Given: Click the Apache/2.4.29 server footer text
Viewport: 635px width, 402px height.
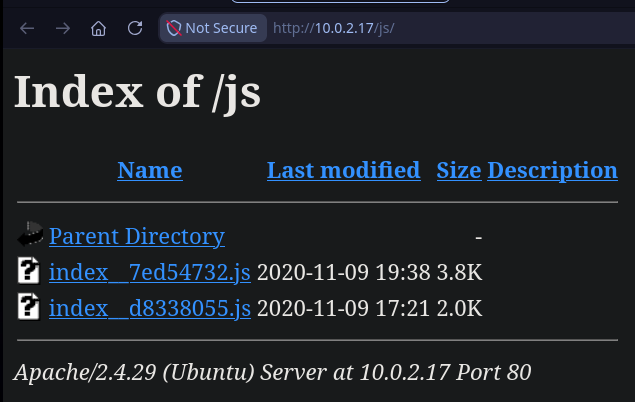Looking at the screenshot, I should [x=272, y=372].
